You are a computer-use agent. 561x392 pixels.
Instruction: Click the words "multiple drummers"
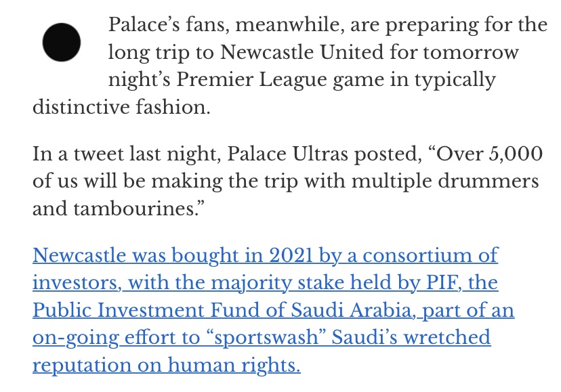click(x=445, y=181)
